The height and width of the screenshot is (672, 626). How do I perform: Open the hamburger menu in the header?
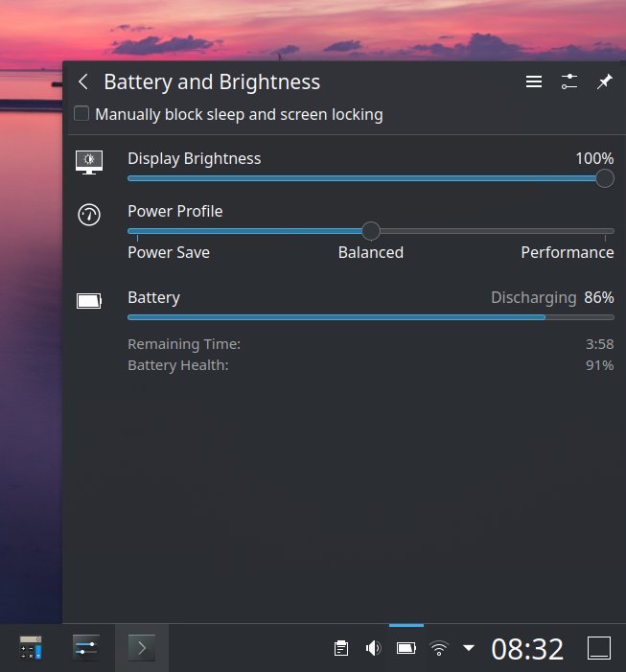[x=534, y=81]
